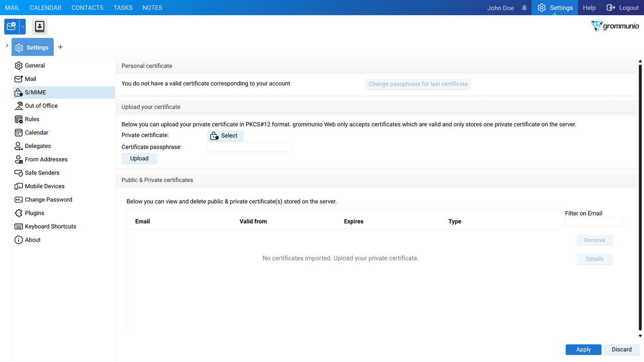644x362 pixels.
Task: Click the Discard button
Action: [x=621, y=350]
